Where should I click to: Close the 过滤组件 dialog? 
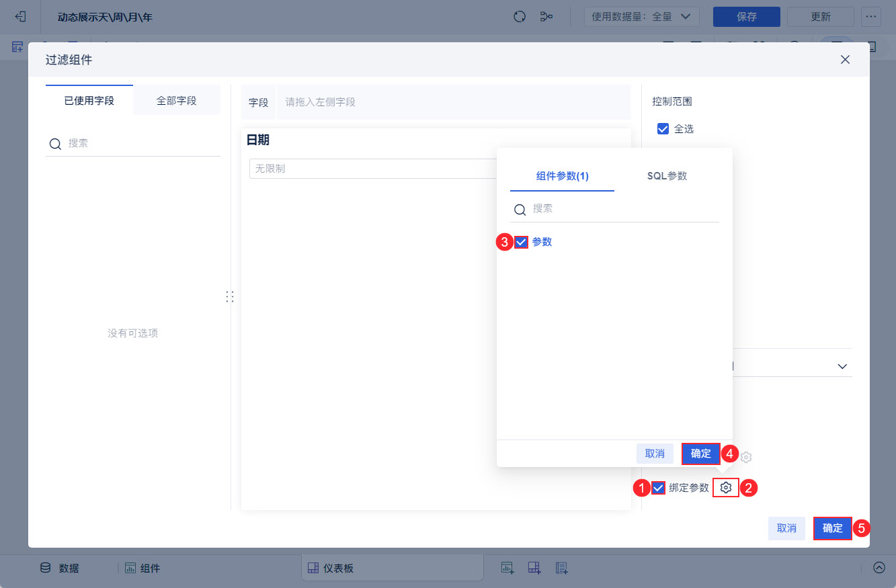click(x=845, y=60)
